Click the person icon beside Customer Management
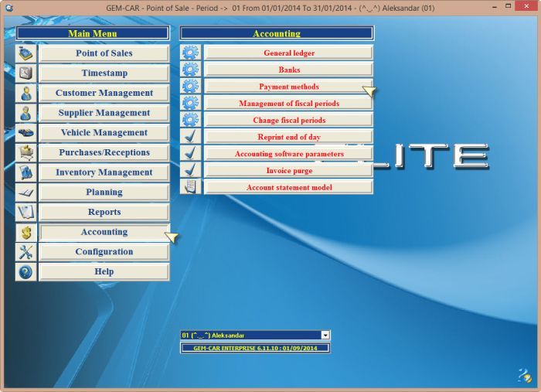This screenshot has height=392, width=541. (26, 94)
